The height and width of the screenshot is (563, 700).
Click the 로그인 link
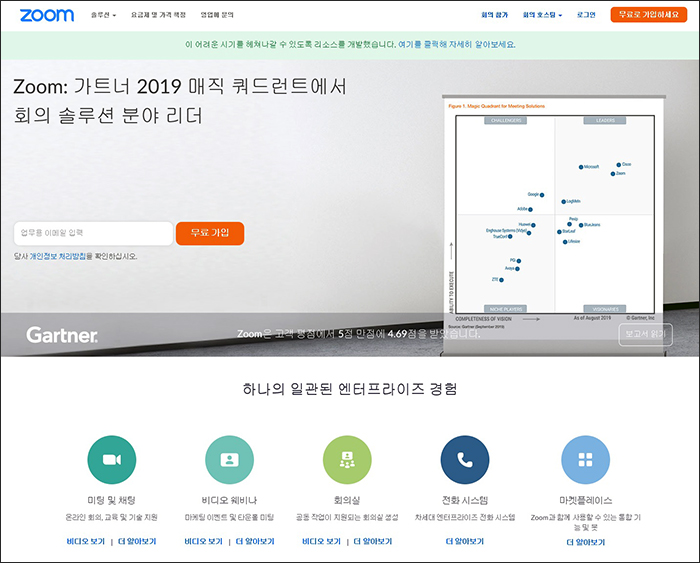[x=586, y=15]
